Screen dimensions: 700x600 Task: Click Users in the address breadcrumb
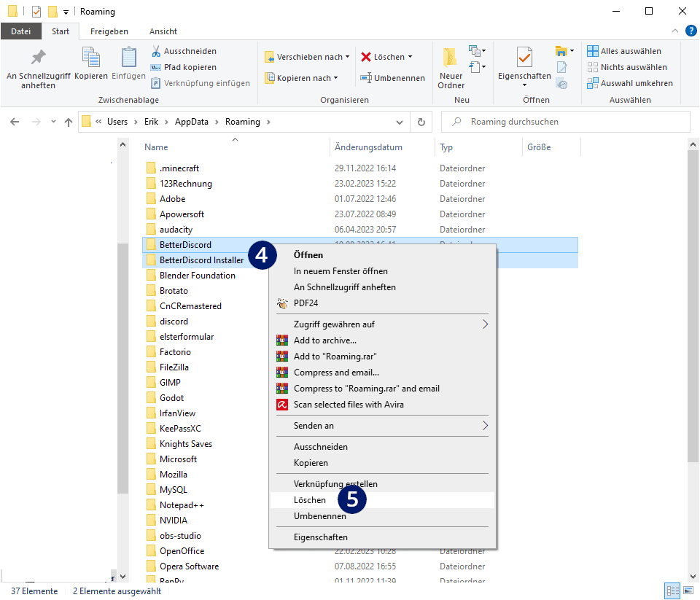click(x=117, y=122)
